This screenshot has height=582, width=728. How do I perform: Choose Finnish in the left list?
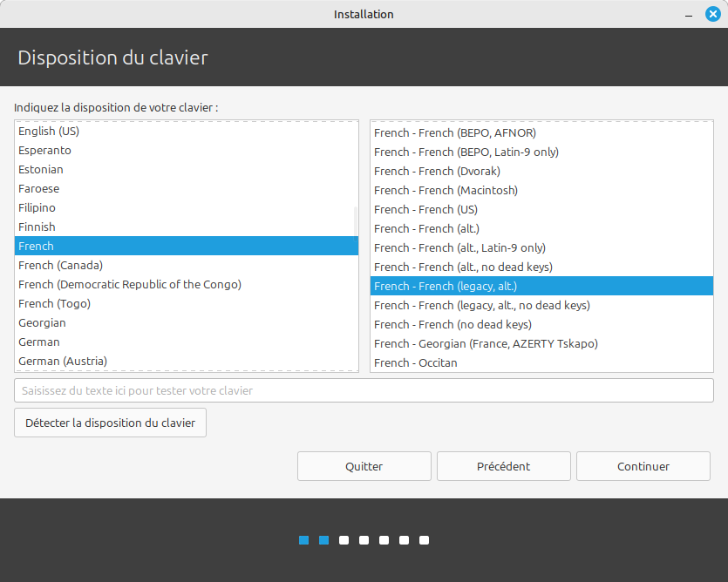(x=187, y=227)
